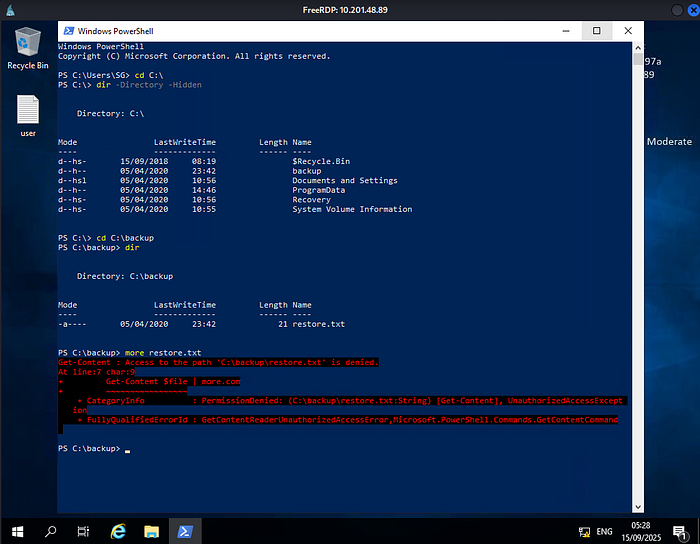The image size is (700, 544).
Task: Click PowerShell scrollbar down arrow
Action: [x=638, y=507]
